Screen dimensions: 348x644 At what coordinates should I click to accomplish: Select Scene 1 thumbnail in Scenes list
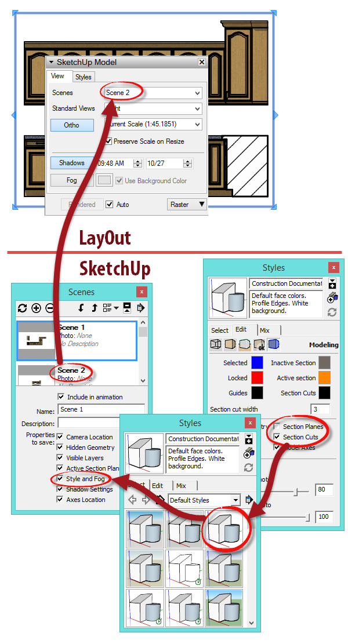[x=37, y=340]
